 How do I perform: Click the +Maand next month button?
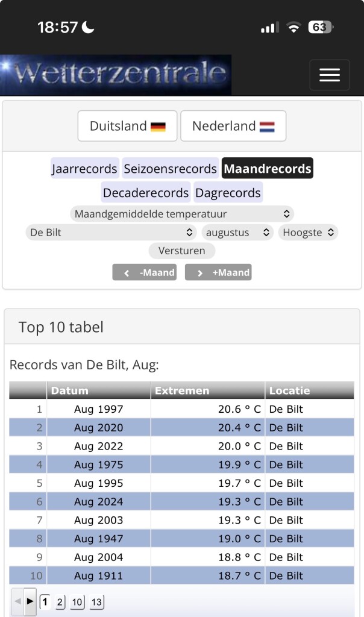218,272
